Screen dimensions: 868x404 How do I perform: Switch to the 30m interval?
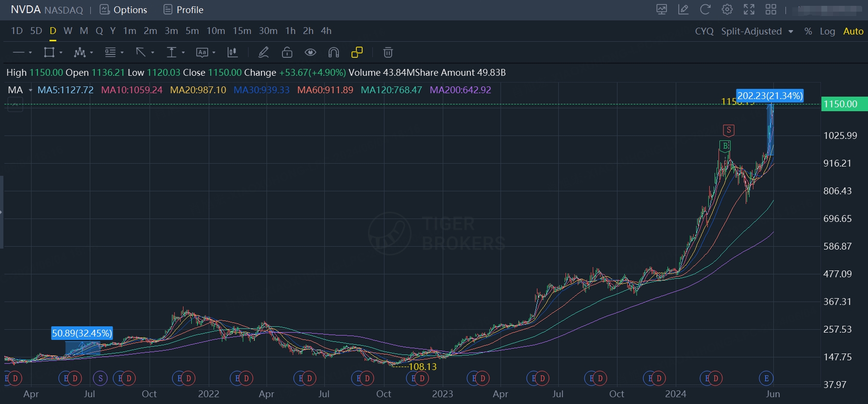[268, 31]
